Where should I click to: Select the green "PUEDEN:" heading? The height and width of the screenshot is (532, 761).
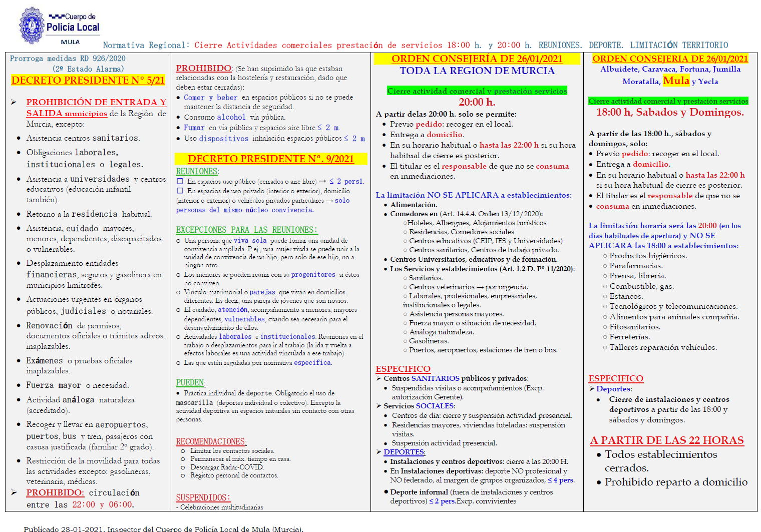click(190, 382)
